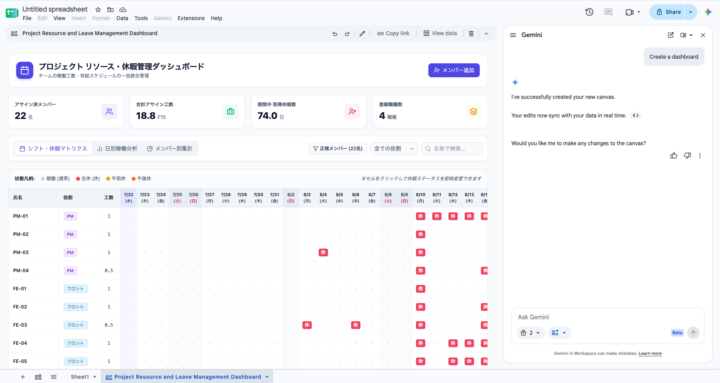This screenshot has height=383, width=720.
Task: Open more options beside the thumbs icons
Action: pos(700,156)
